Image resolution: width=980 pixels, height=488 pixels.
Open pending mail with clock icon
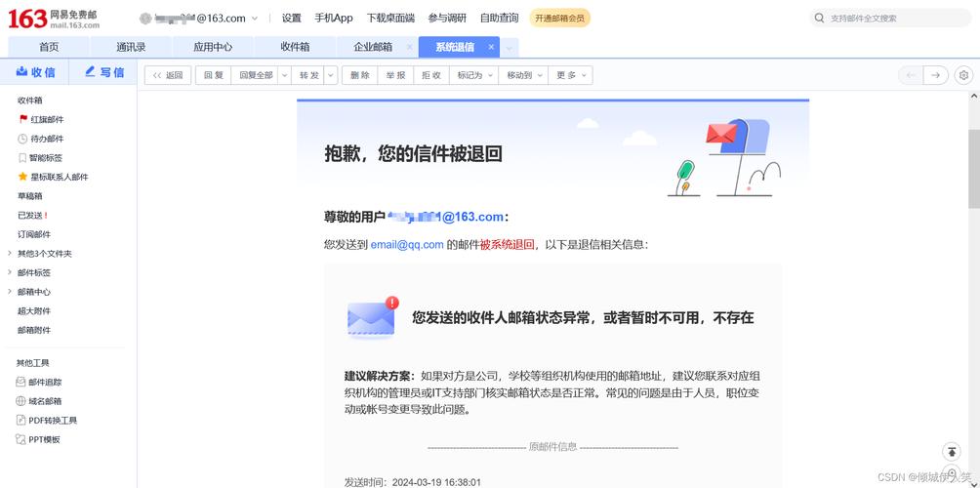(22, 139)
